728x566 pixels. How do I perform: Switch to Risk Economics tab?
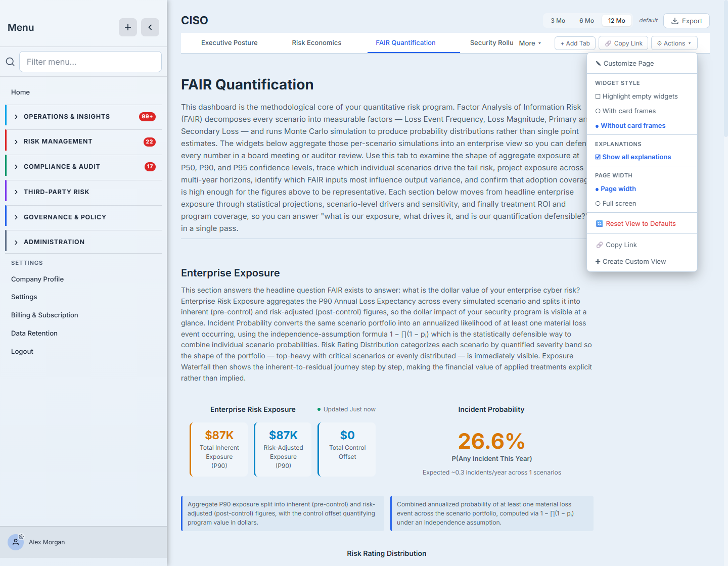(316, 43)
